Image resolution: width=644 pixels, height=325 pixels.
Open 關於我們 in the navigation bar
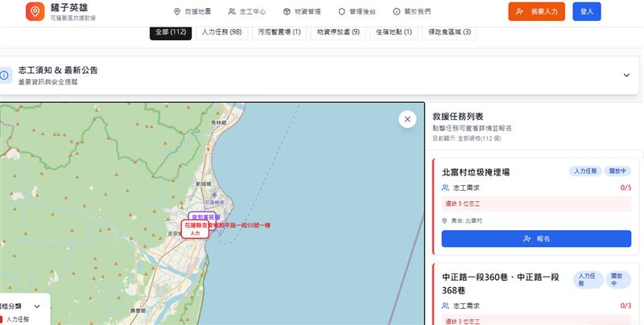point(411,11)
